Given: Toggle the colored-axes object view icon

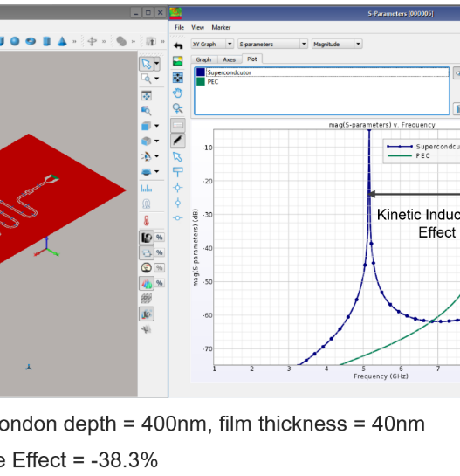Looking at the screenshot, I should 147,314.
